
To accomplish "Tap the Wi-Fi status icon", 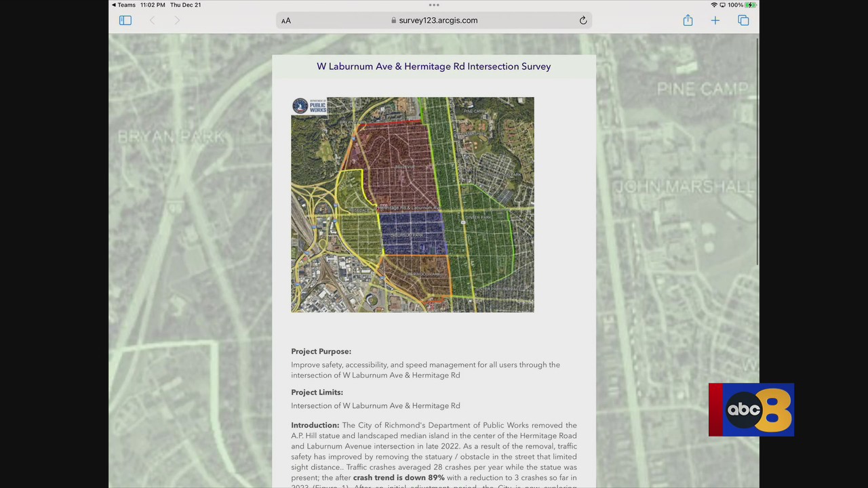I will pos(713,5).
